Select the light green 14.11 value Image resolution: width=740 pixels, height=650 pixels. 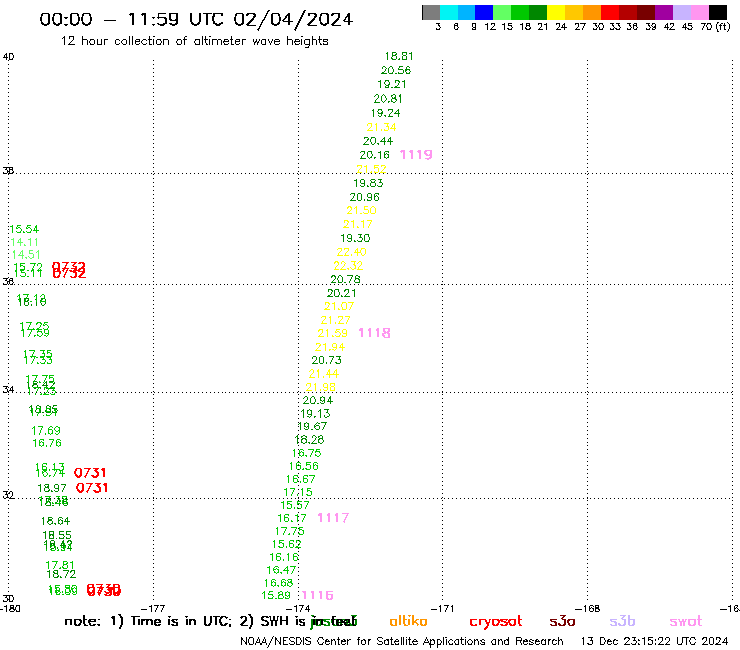25,242
